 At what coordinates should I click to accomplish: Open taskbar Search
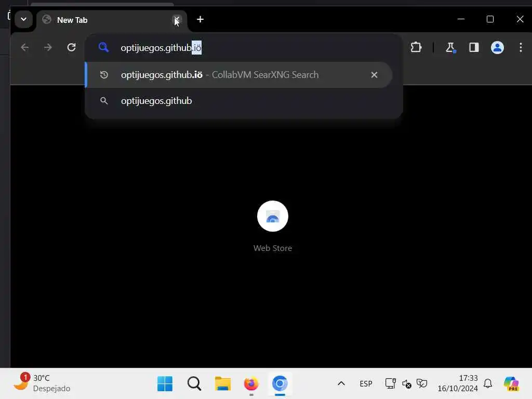click(194, 384)
